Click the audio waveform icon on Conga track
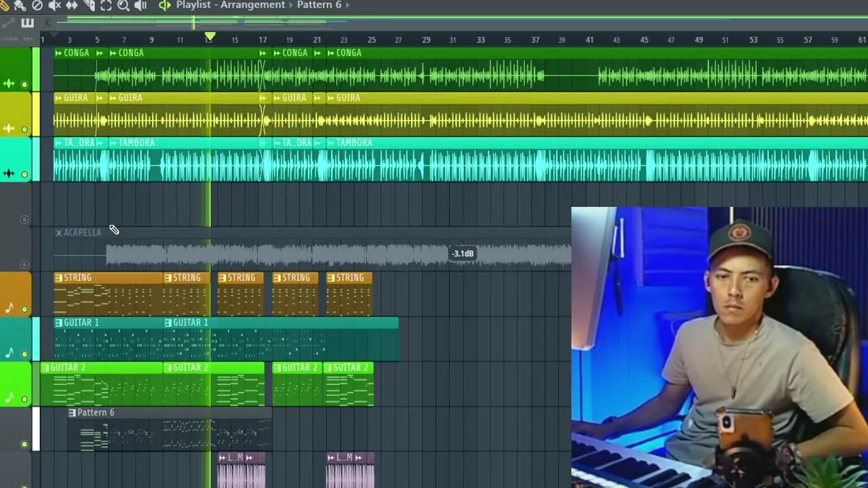Image resolution: width=868 pixels, height=488 pixels. [9, 83]
